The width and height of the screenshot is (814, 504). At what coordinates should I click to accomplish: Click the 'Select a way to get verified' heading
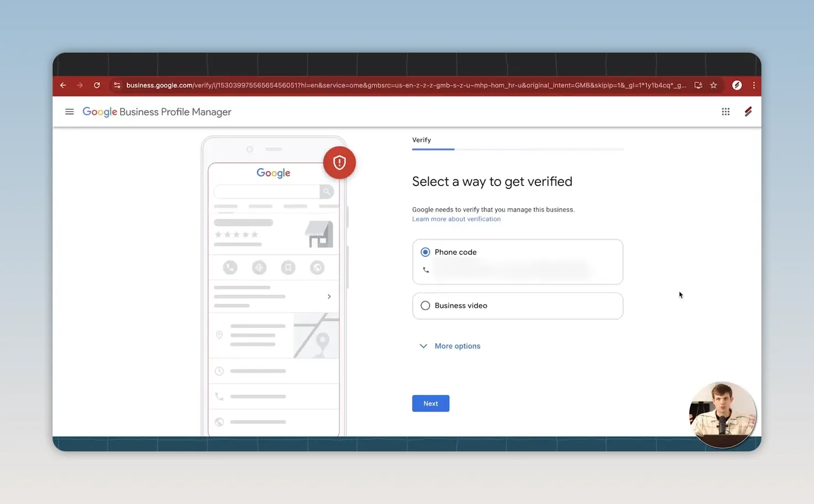click(492, 182)
